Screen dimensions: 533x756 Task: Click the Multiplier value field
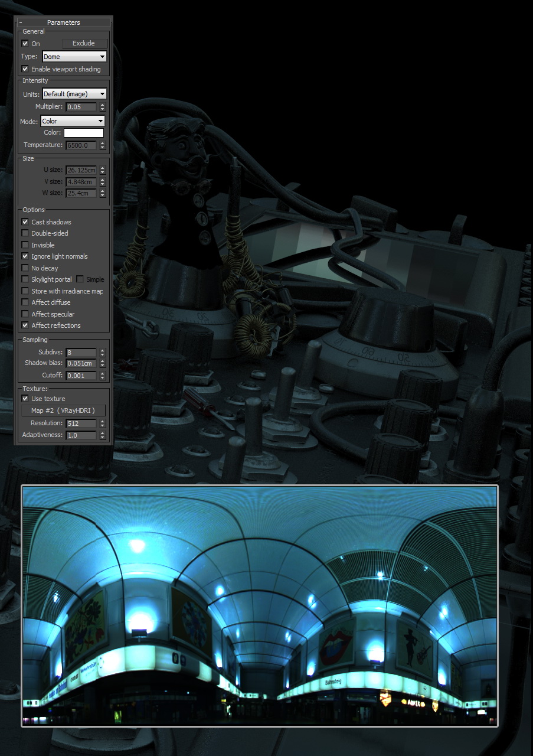click(81, 107)
